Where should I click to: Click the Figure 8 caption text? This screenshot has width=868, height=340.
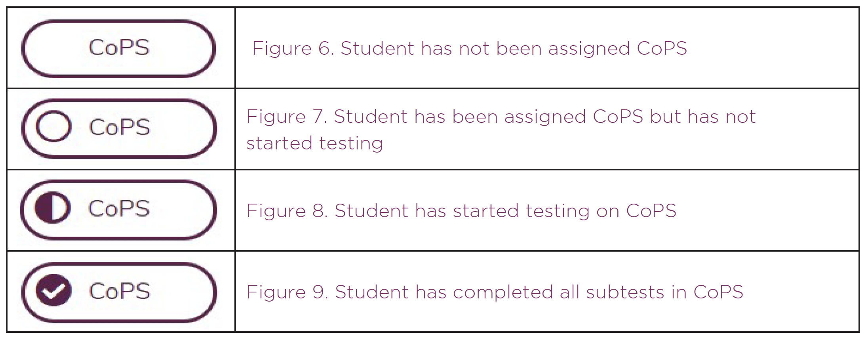pos(461,211)
